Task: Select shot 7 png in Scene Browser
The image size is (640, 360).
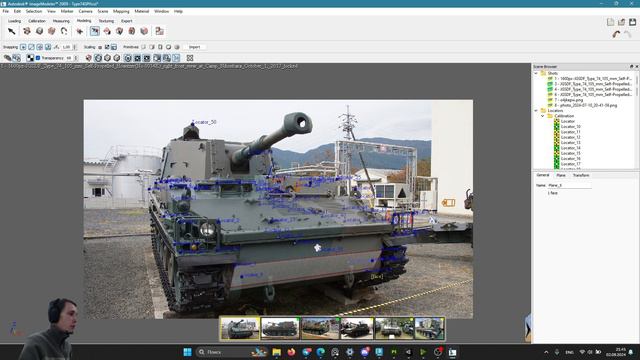Action: [568, 100]
